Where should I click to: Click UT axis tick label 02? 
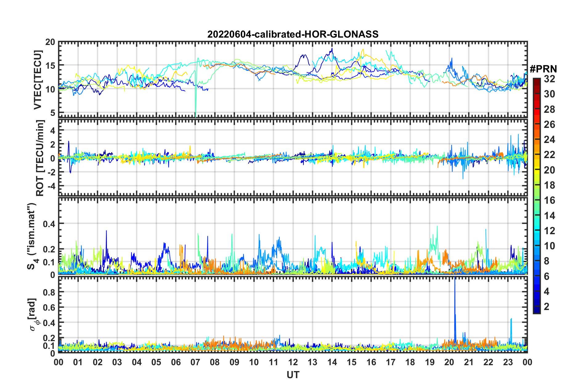coord(98,362)
